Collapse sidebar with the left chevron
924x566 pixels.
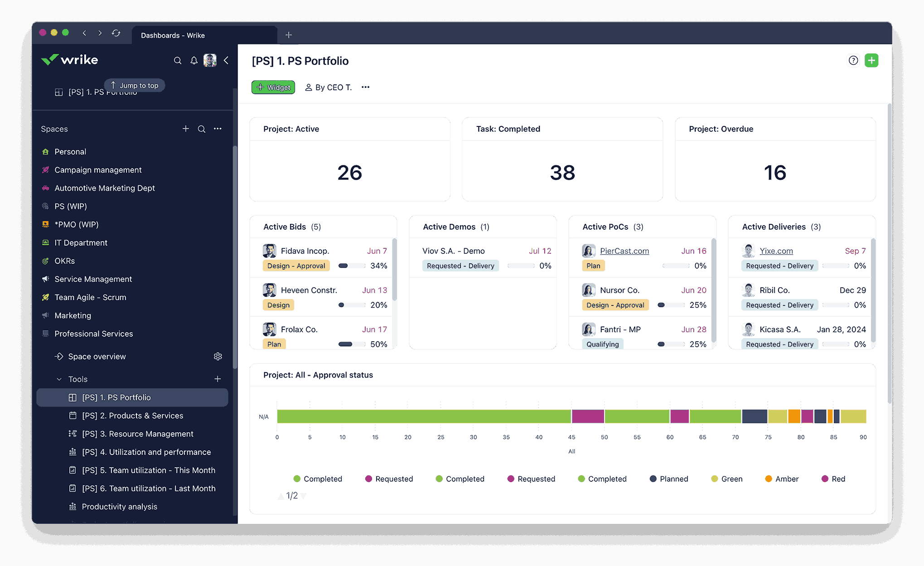pyautogui.click(x=226, y=60)
